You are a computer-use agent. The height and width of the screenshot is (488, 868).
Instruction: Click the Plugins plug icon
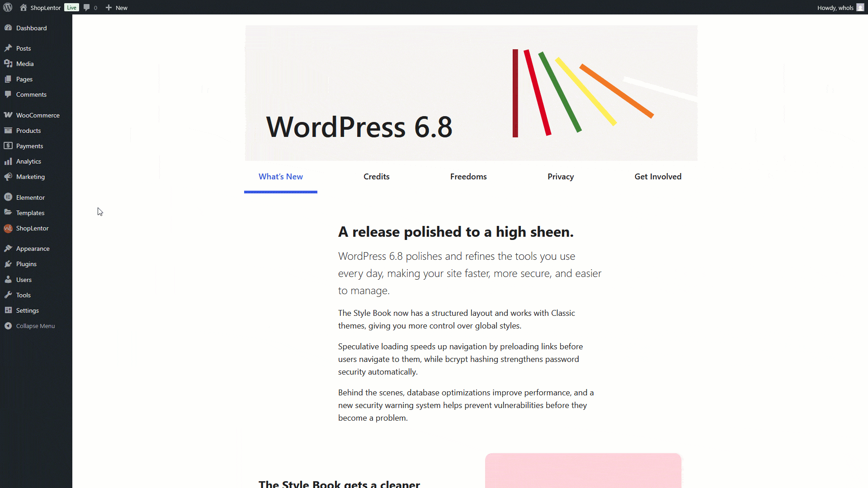pyautogui.click(x=8, y=263)
